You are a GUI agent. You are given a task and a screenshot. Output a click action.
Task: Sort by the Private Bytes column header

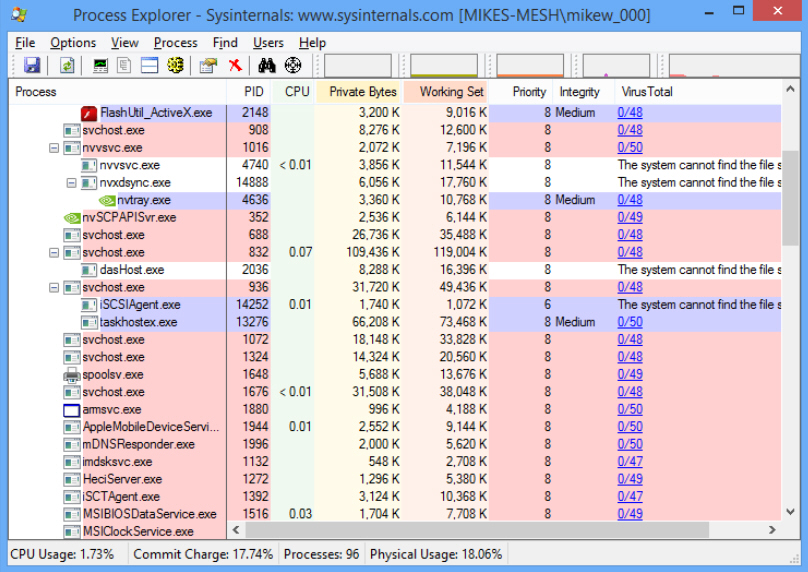point(358,92)
